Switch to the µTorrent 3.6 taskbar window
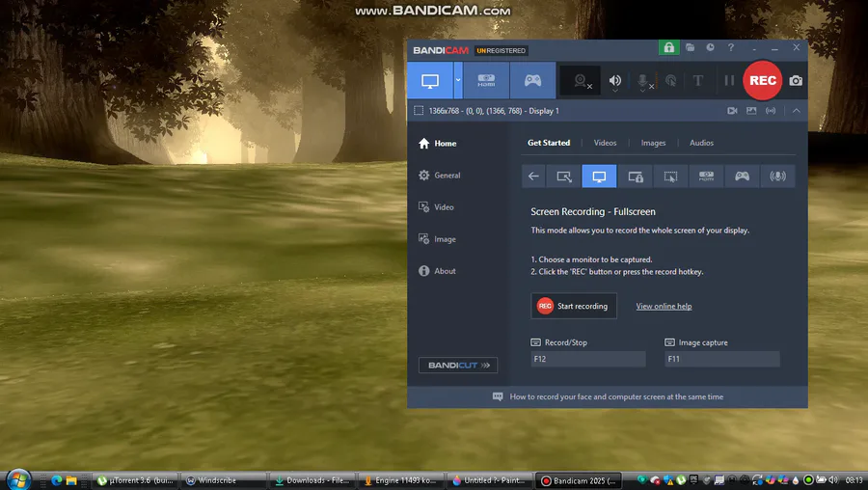The height and width of the screenshot is (490, 868). pos(136,480)
